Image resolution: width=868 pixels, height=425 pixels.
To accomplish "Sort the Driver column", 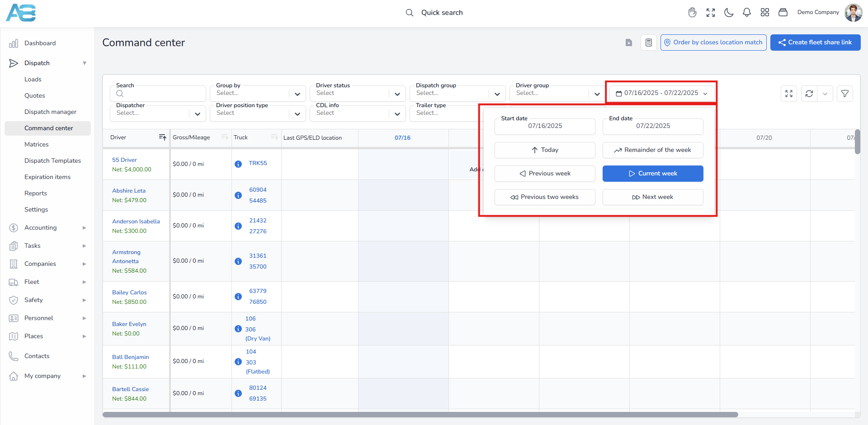I will pyautogui.click(x=163, y=137).
